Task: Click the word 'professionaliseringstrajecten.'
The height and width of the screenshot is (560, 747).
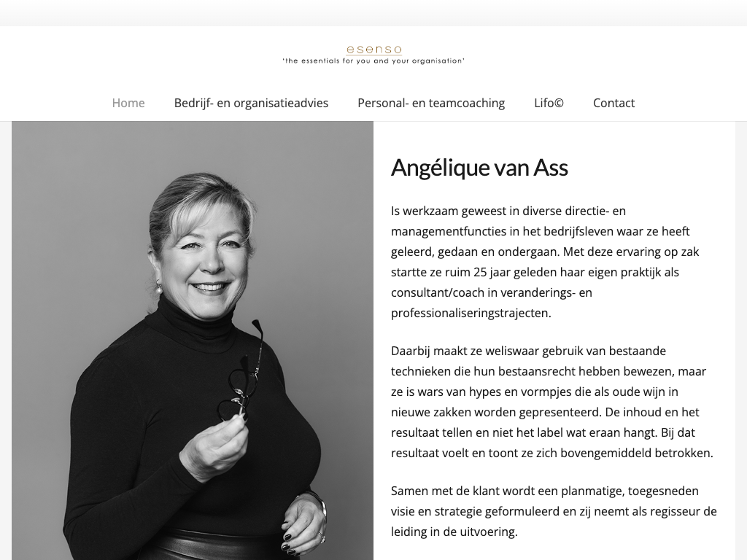Action: [x=471, y=314]
